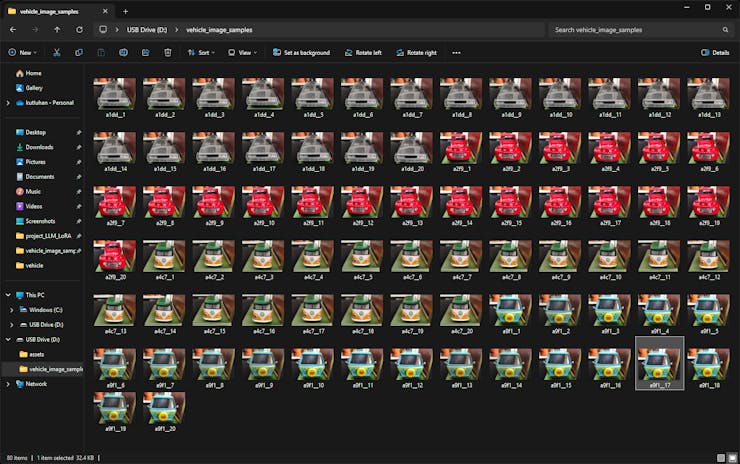Screen dimensions: 740x464
Task: Toggle the Details pane
Action: click(x=714, y=52)
